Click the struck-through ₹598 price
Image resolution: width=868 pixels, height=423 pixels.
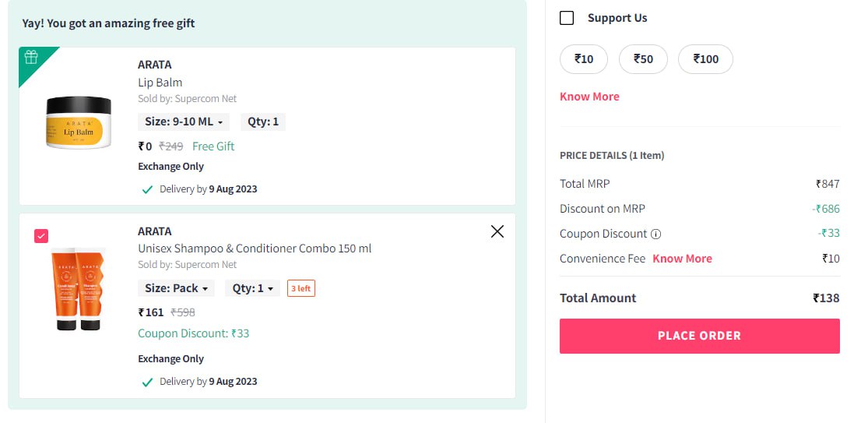pos(183,313)
